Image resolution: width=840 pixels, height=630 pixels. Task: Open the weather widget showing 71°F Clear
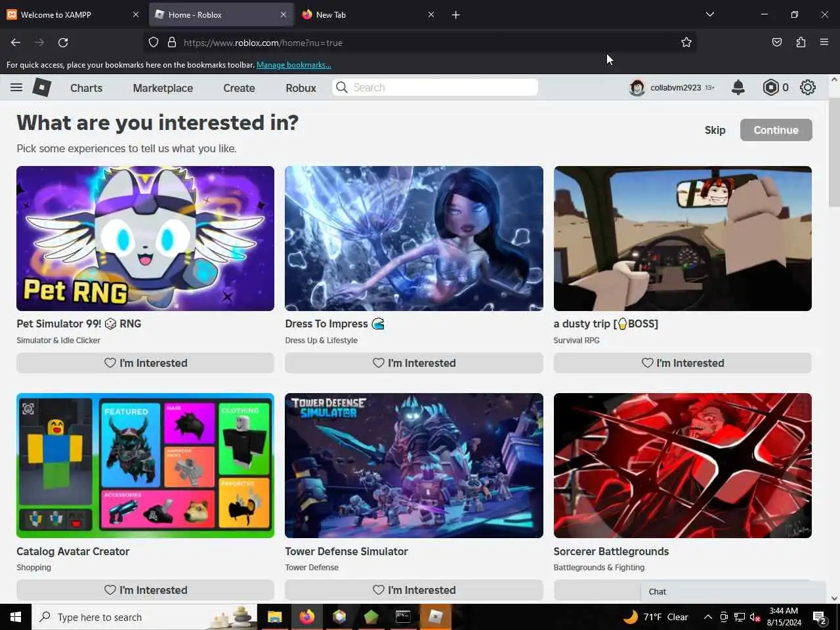click(x=655, y=617)
